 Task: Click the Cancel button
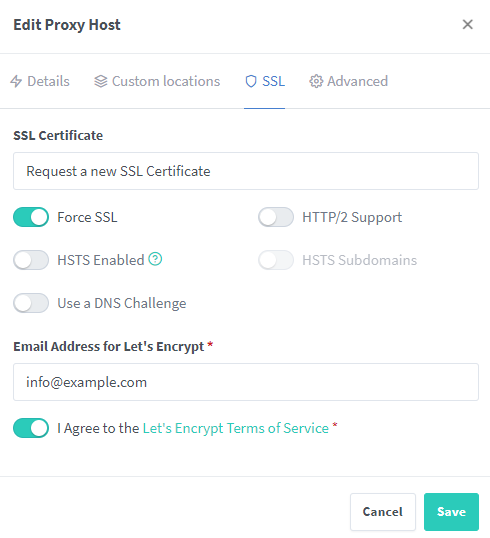[383, 512]
